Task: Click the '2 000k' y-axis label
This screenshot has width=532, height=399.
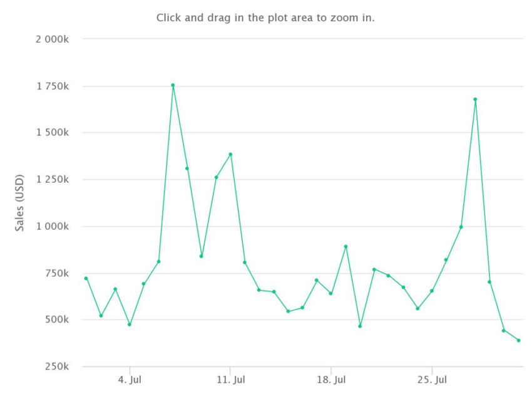Action: pos(52,39)
